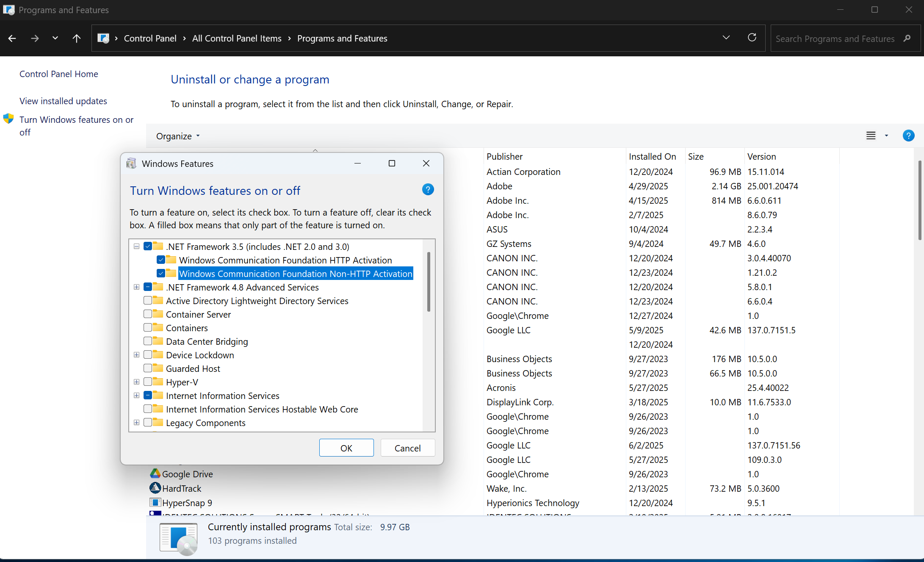
Task: Click the Back arrow navigation icon
Action: tap(12, 39)
